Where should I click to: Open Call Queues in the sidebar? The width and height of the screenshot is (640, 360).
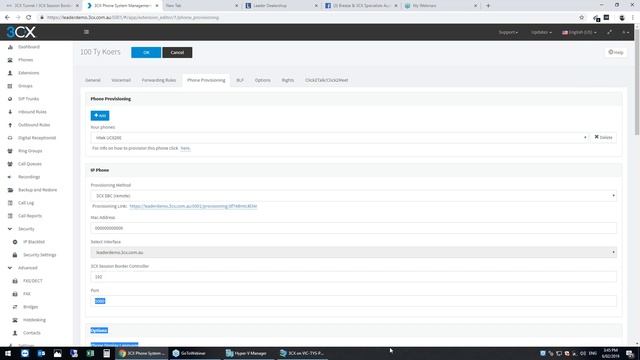tap(30, 164)
